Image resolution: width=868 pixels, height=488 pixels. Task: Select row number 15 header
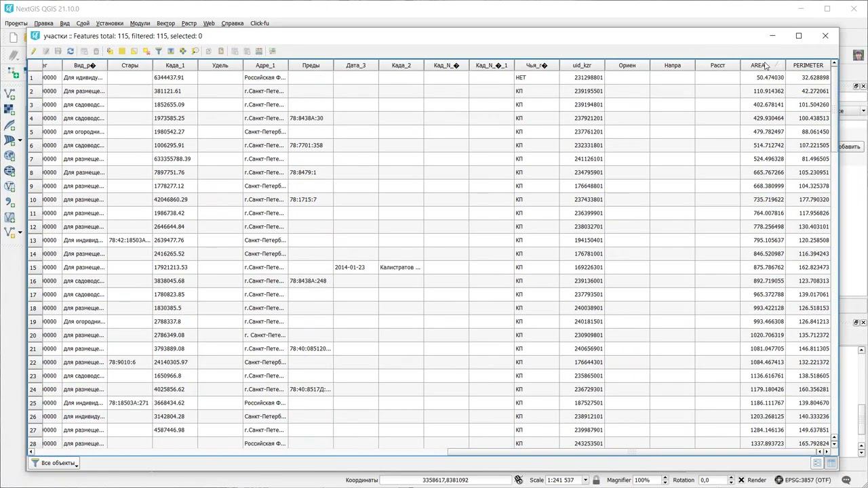point(35,267)
